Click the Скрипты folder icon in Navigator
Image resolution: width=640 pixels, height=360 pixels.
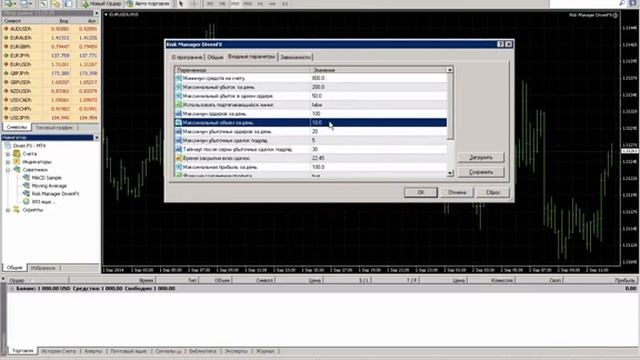(x=17, y=209)
